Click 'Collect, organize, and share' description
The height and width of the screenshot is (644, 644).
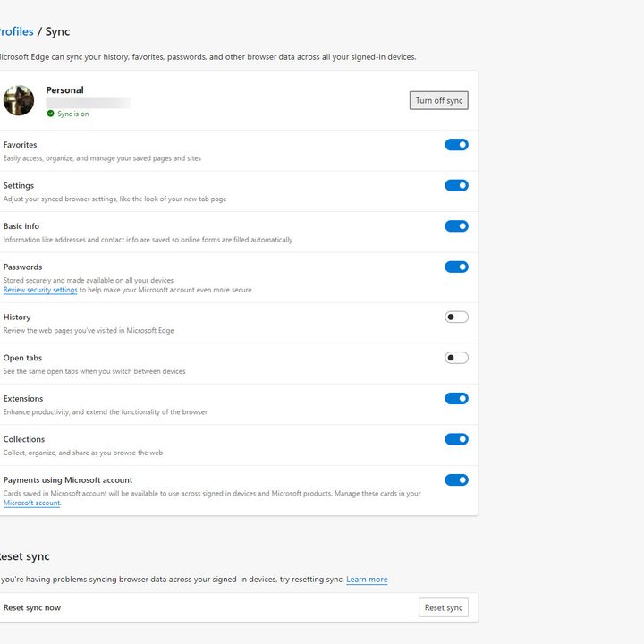click(83, 453)
